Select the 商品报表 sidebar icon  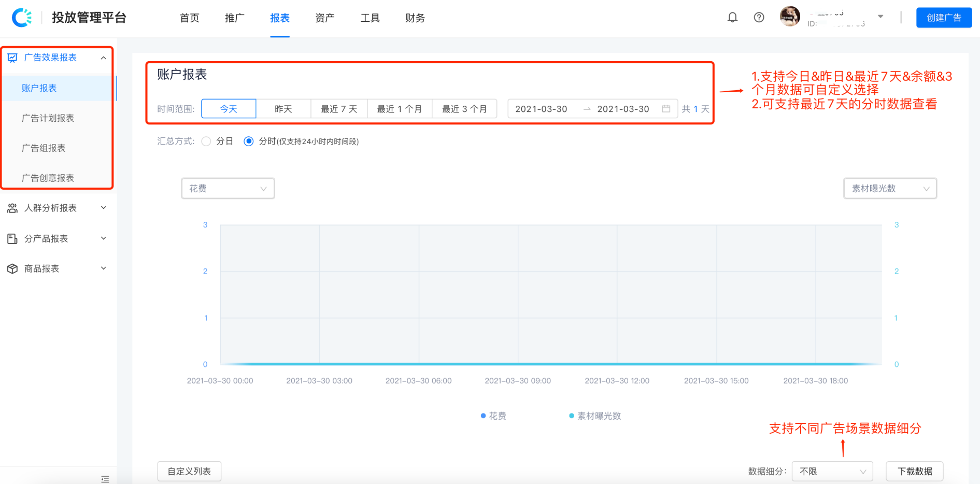click(x=12, y=268)
